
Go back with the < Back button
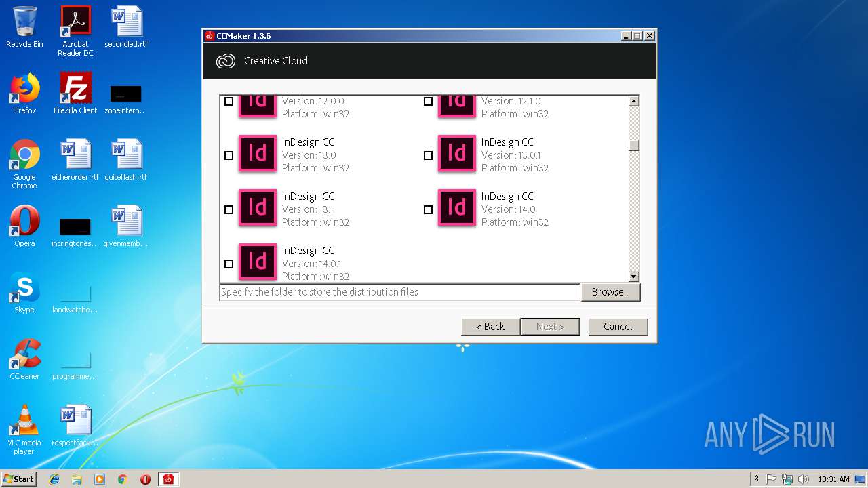(x=490, y=327)
